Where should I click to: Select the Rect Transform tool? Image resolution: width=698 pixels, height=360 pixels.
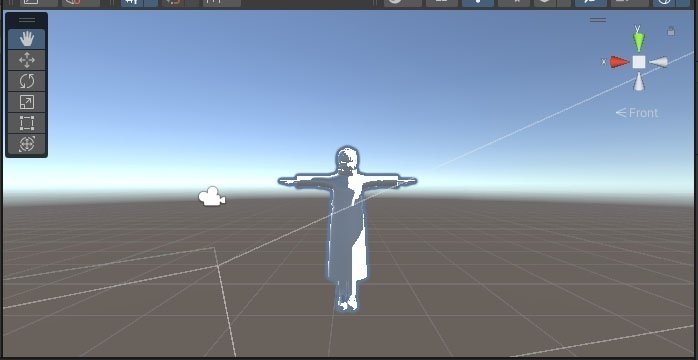pyautogui.click(x=27, y=123)
